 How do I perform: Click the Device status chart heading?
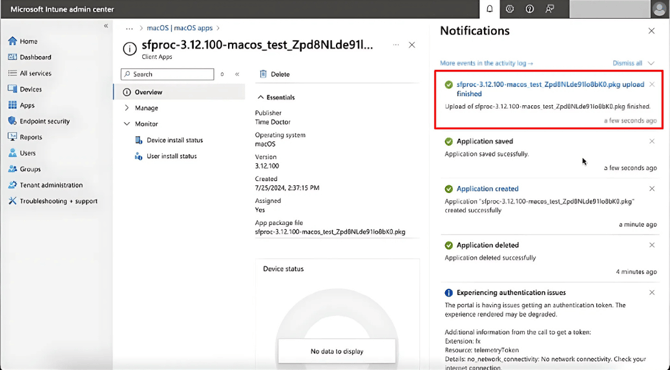283,269
